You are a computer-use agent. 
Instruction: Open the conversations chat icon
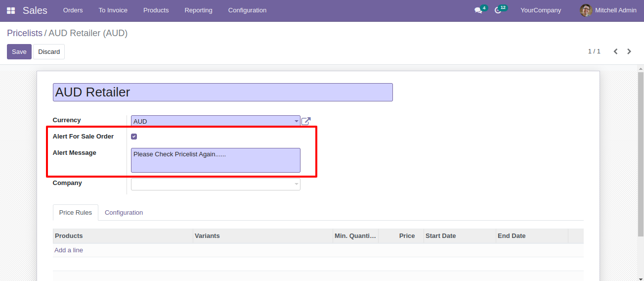[478, 10]
